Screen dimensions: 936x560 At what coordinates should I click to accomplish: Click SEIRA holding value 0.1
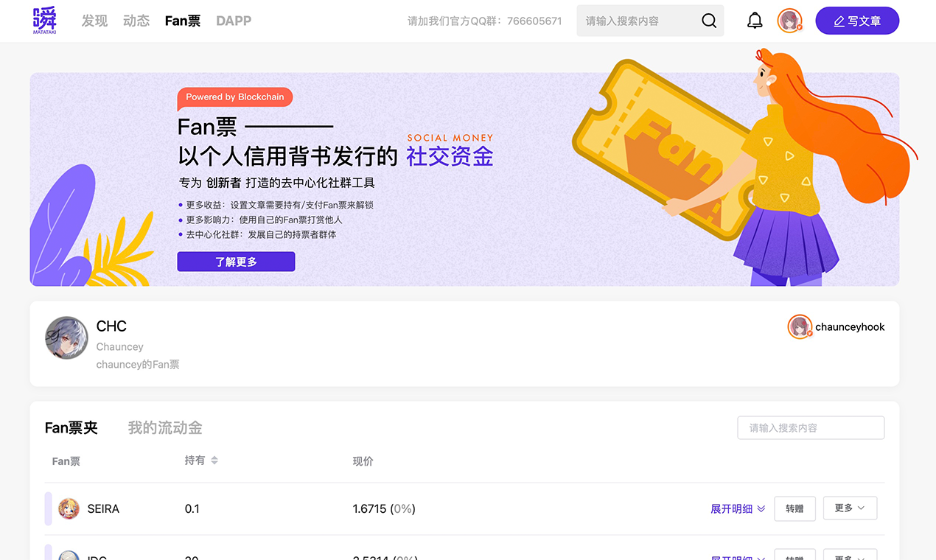[192, 509]
